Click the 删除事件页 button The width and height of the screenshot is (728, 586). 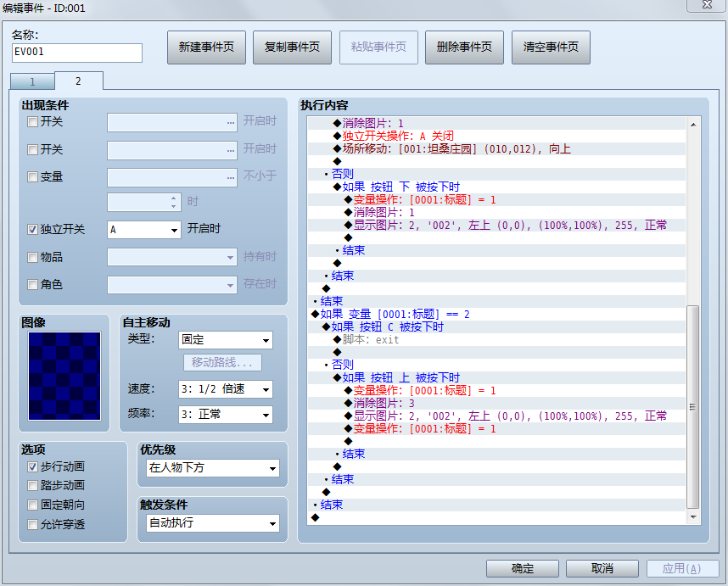point(464,47)
